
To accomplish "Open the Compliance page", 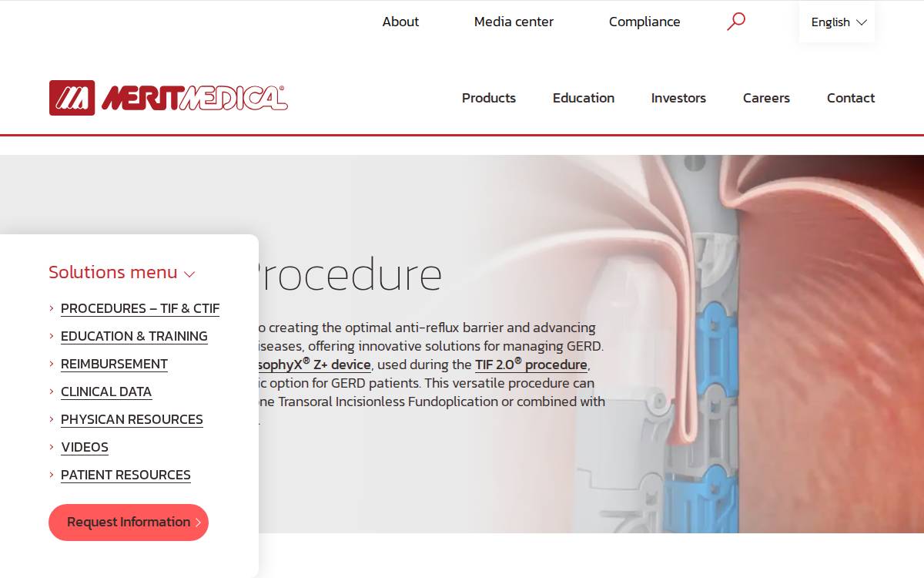I will (x=644, y=22).
